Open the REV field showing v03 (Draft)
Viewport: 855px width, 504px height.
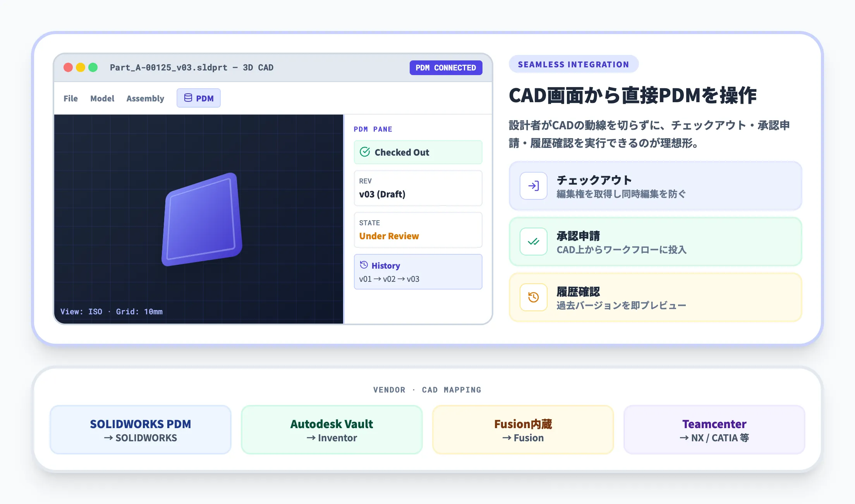(418, 188)
